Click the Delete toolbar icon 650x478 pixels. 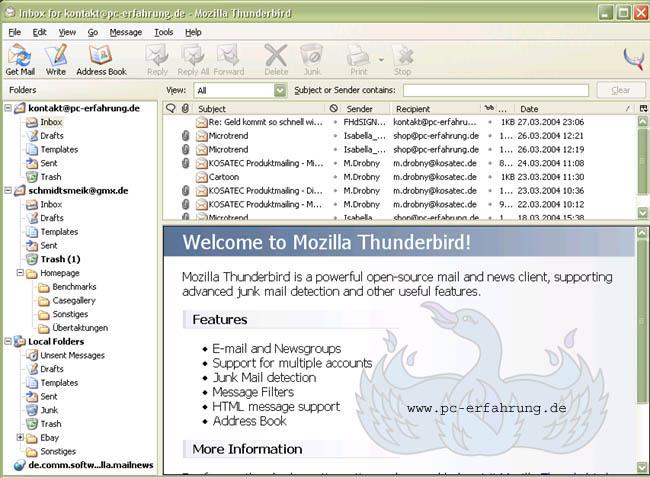pyautogui.click(x=276, y=61)
